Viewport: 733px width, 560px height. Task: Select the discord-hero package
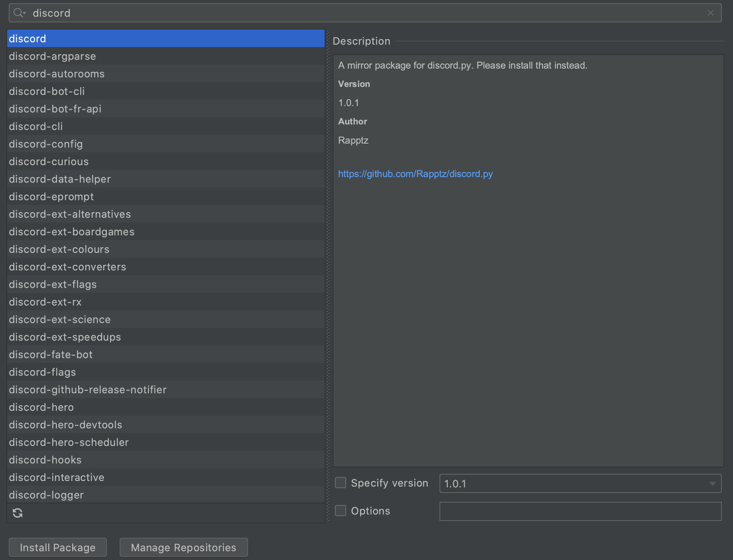pos(166,407)
